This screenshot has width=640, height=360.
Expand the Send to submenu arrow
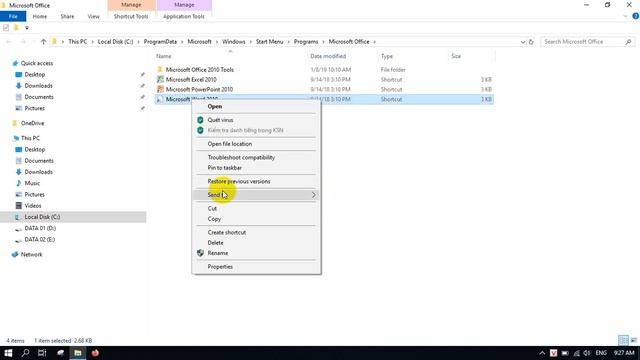coord(313,195)
